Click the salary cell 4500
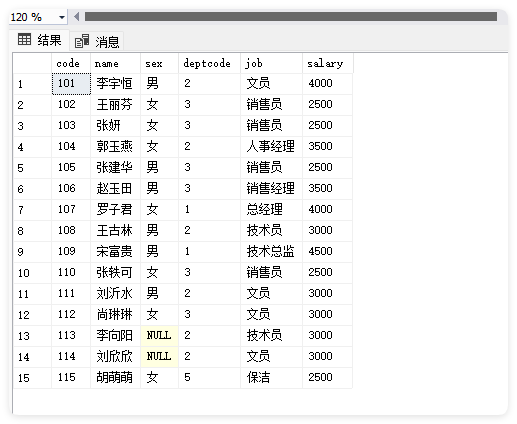This screenshot has height=424, width=517. pos(327,252)
